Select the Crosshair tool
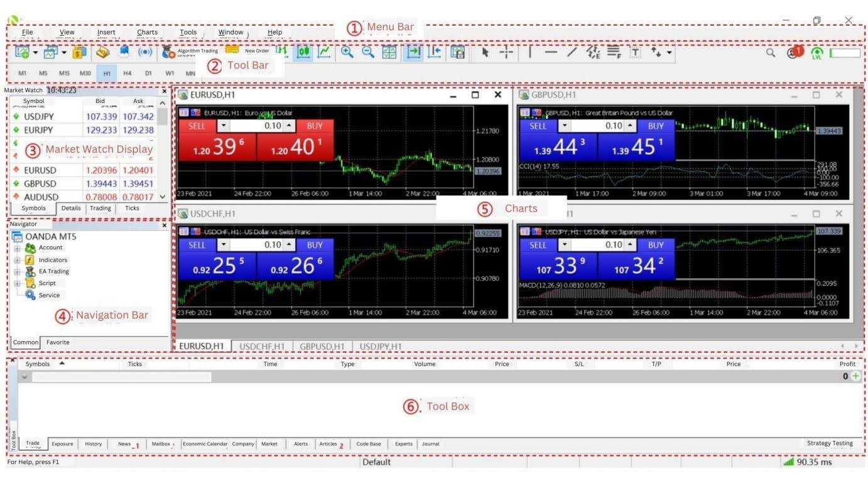 pyautogui.click(x=506, y=53)
